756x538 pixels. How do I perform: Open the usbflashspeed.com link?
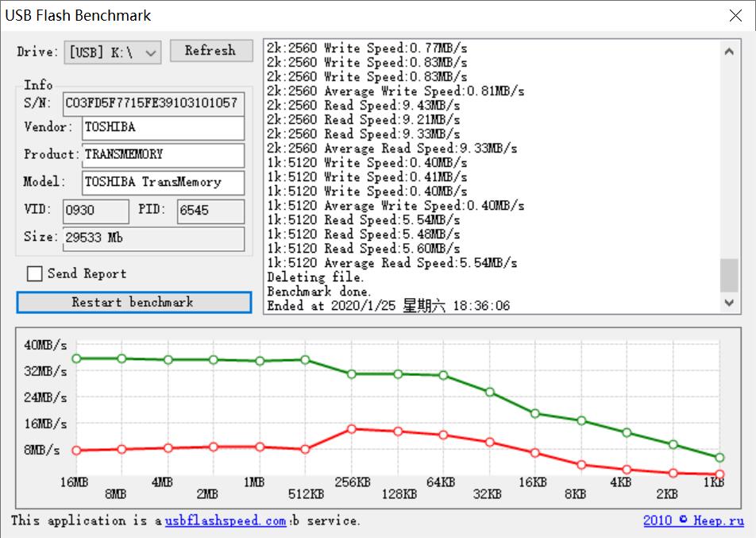[x=226, y=521]
